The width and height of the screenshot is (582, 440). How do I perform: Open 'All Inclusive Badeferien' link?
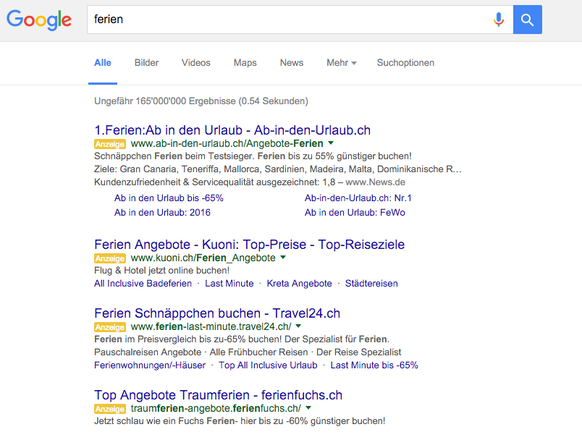(143, 284)
